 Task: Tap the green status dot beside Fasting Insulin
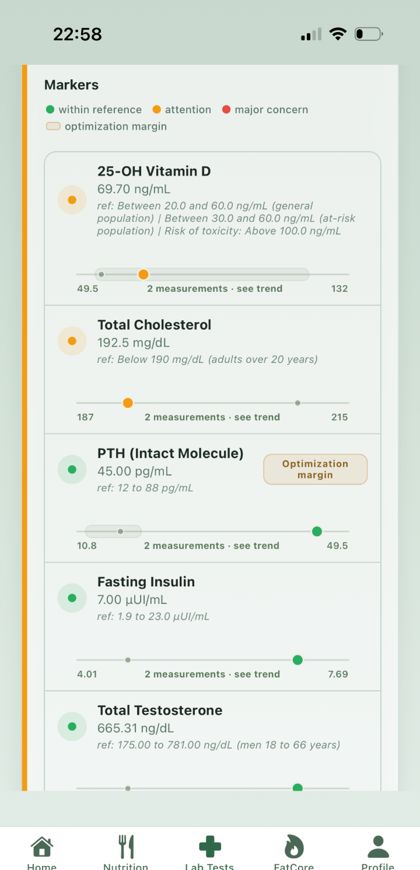click(x=72, y=598)
